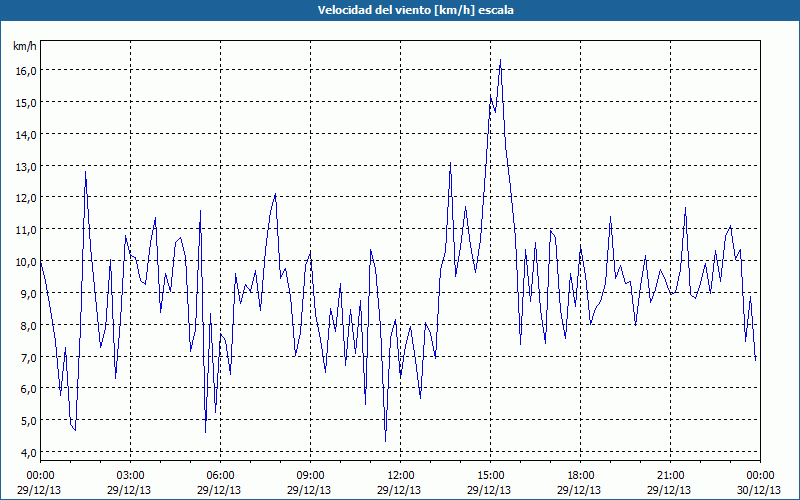The width and height of the screenshot is (800, 500).
Task: Select the 6,0 y-axis label
Action: pos(27,389)
